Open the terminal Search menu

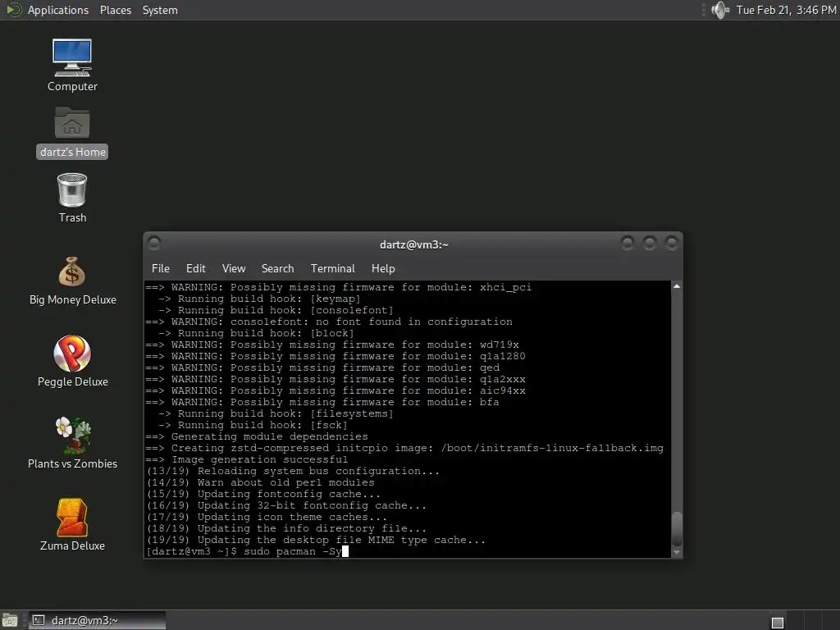click(x=277, y=268)
